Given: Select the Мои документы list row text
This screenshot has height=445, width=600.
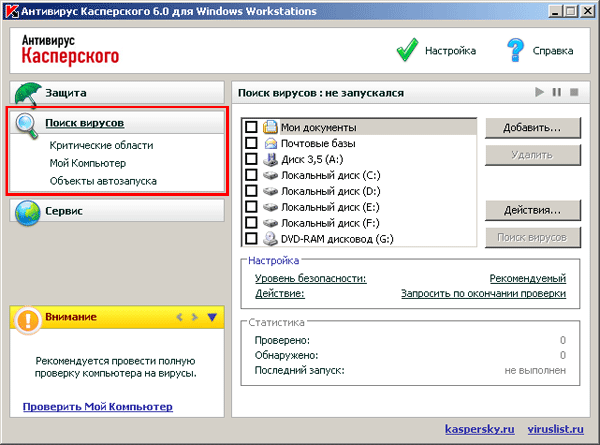Looking at the screenshot, I should coord(318,127).
